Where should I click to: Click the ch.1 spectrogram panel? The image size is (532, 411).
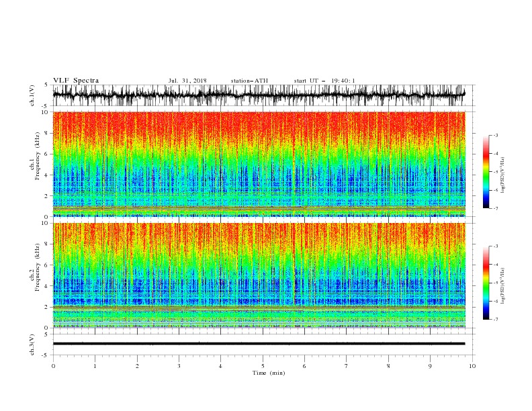click(259, 164)
